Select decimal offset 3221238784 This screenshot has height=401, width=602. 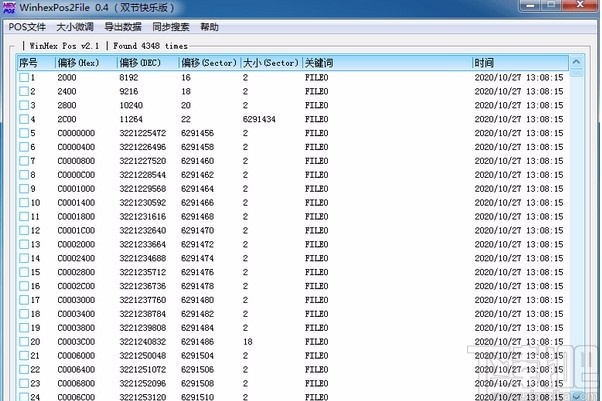point(142,314)
